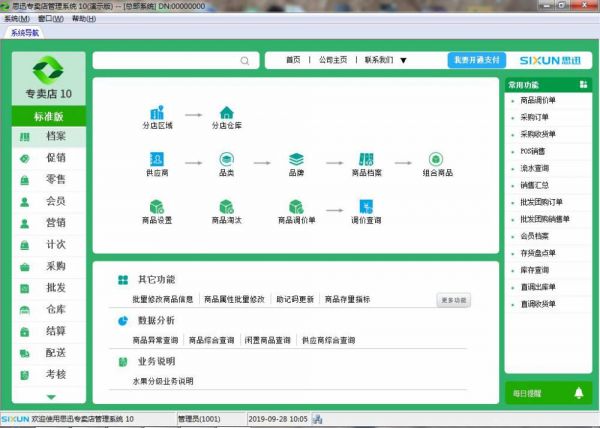Screen dimensions: 600x428
Task: Open the 品牌 brand icon
Action: 296,159
